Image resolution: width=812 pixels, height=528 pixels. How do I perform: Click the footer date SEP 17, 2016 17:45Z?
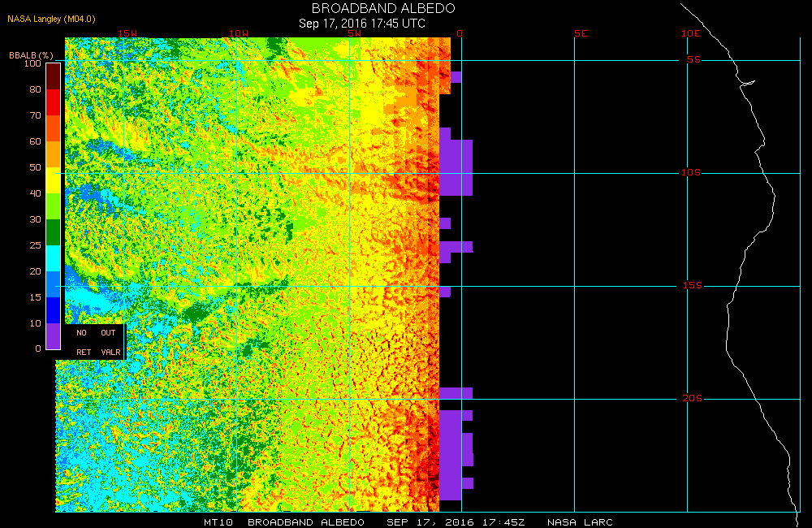pyautogui.click(x=456, y=522)
